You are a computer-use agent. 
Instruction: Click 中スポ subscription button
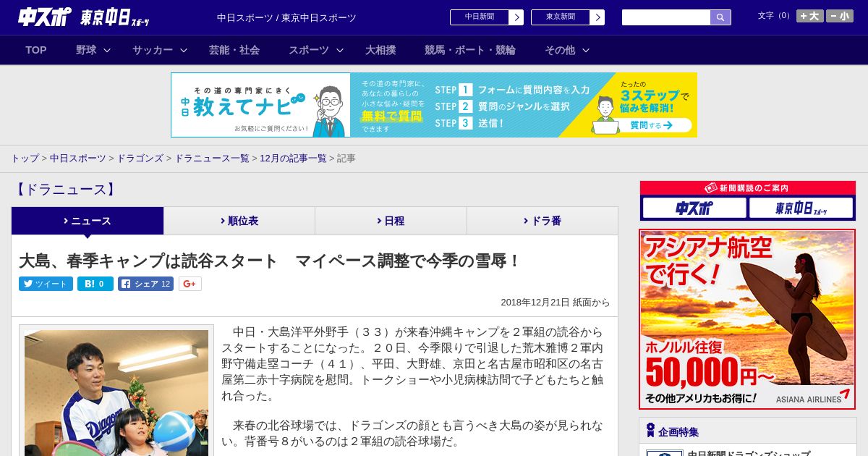694,208
